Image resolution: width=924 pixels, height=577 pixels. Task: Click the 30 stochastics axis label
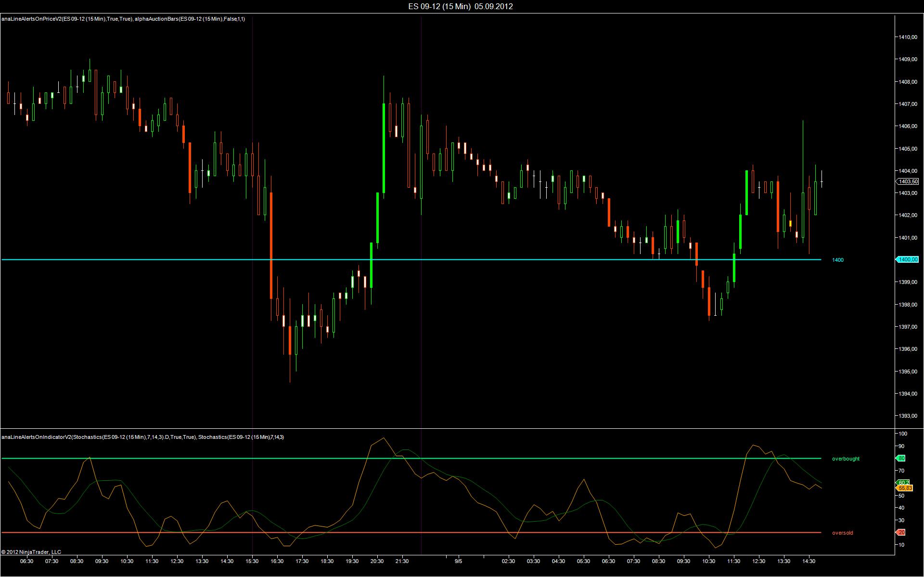pyautogui.click(x=902, y=520)
